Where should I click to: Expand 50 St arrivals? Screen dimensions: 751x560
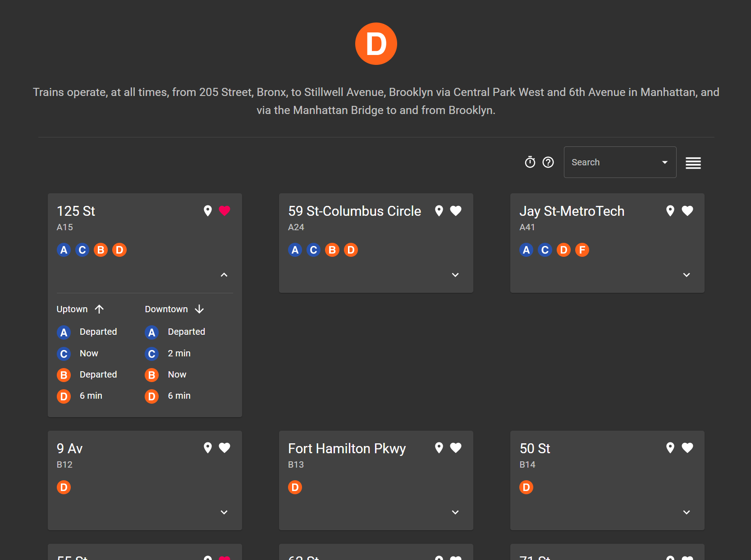click(x=687, y=512)
